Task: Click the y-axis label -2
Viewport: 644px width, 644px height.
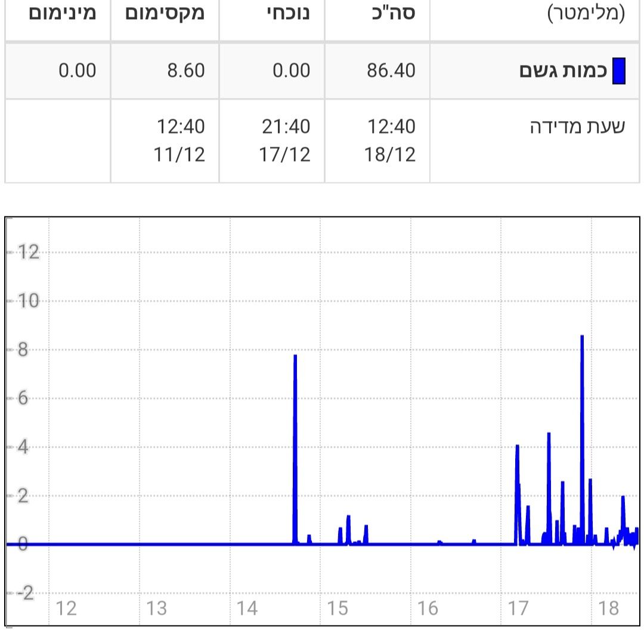Action: pos(25,593)
